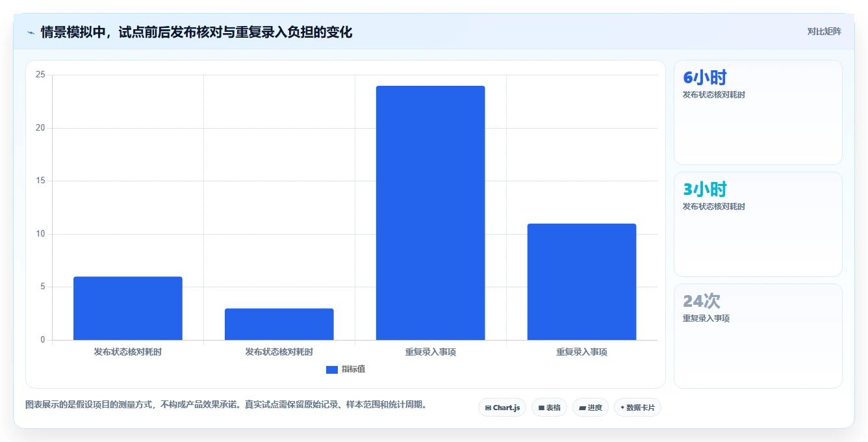Open the 3小时 data card
This screenshot has width=868, height=442.
pos(758,224)
